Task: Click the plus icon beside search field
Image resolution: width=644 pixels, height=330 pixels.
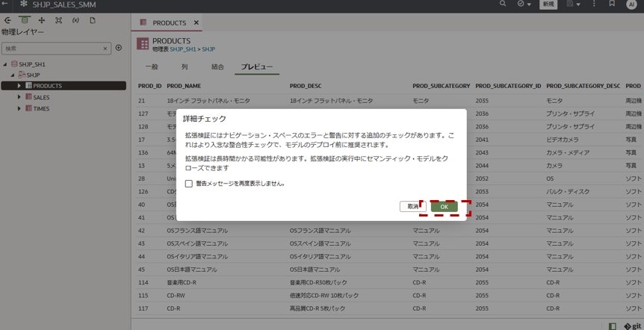Action: (x=119, y=48)
